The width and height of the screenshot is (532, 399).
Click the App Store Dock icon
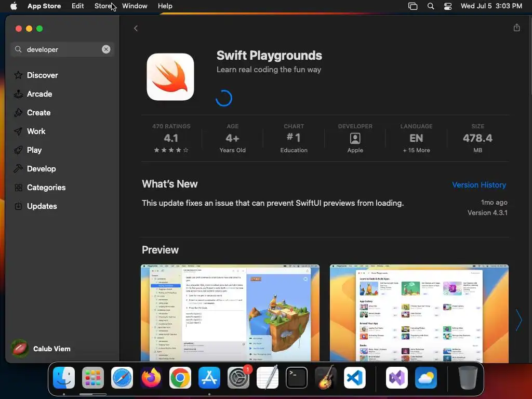coord(209,378)
